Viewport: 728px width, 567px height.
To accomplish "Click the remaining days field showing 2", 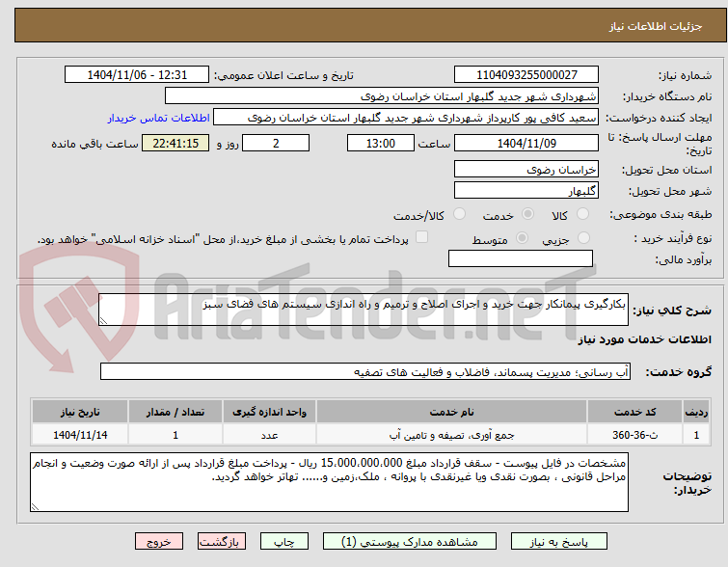I will (276, 143).
